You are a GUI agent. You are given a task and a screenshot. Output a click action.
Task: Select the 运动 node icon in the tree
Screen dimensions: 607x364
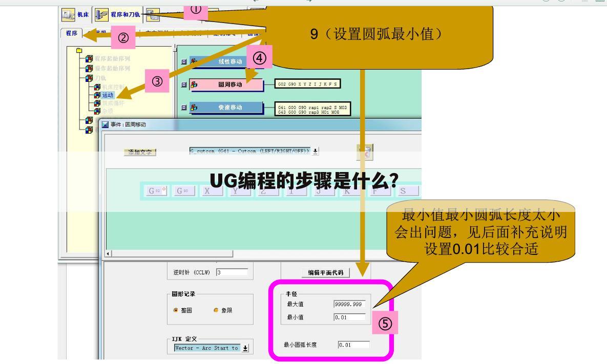click(x=97, y=95)
